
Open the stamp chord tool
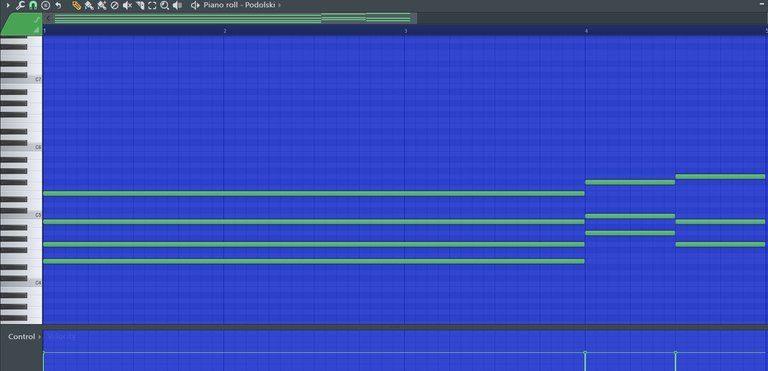[46, 5]
